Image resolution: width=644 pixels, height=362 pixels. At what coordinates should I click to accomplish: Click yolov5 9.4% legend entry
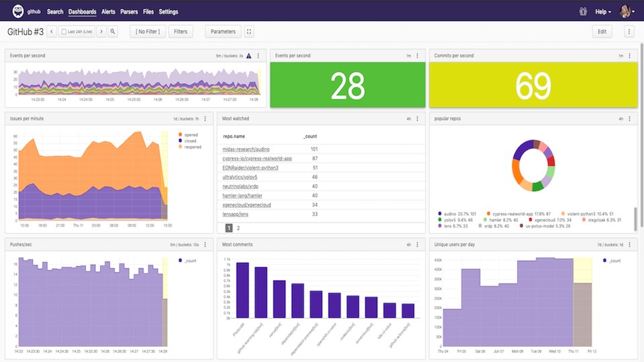455,220
